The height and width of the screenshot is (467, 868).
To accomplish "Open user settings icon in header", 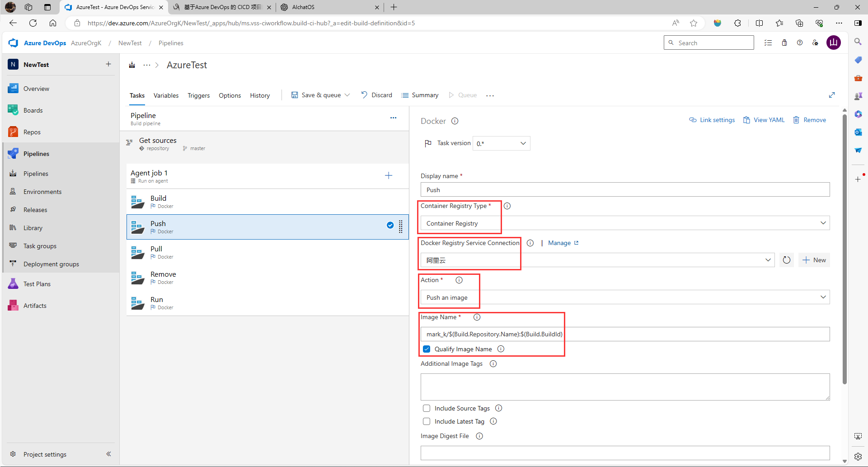I will coord(816,43).
